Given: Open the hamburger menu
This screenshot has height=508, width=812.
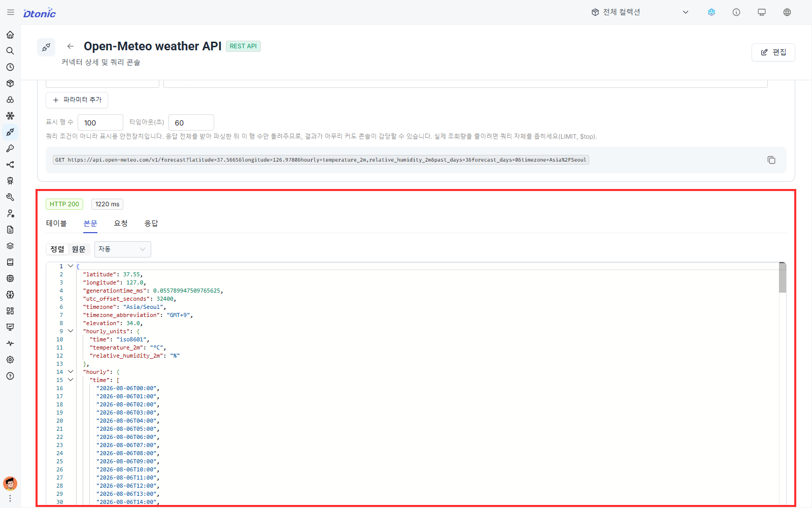Looking at the screenshot, I should pos(10,12).
